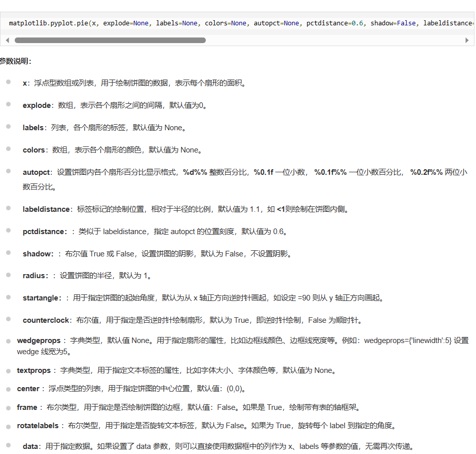Click the 'radius' parameter name
This screenshot has height=454, width=476.
[x=34, y=276]
